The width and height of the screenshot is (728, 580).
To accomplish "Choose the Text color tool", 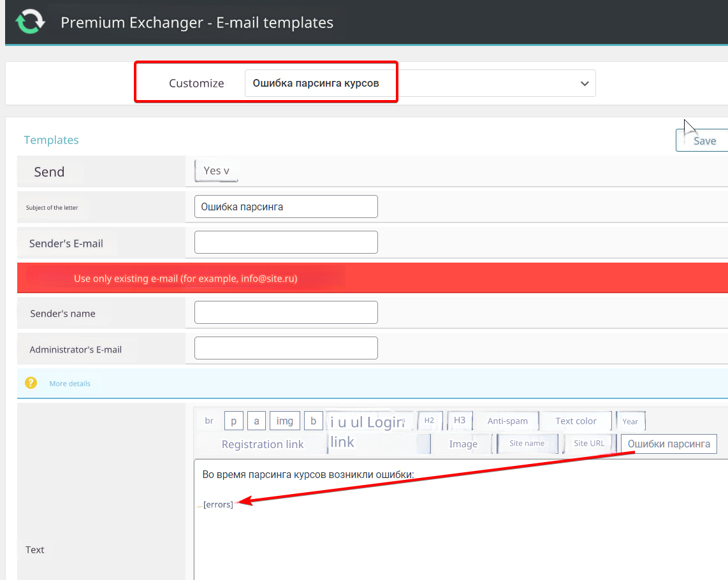I will click(576, 421).
